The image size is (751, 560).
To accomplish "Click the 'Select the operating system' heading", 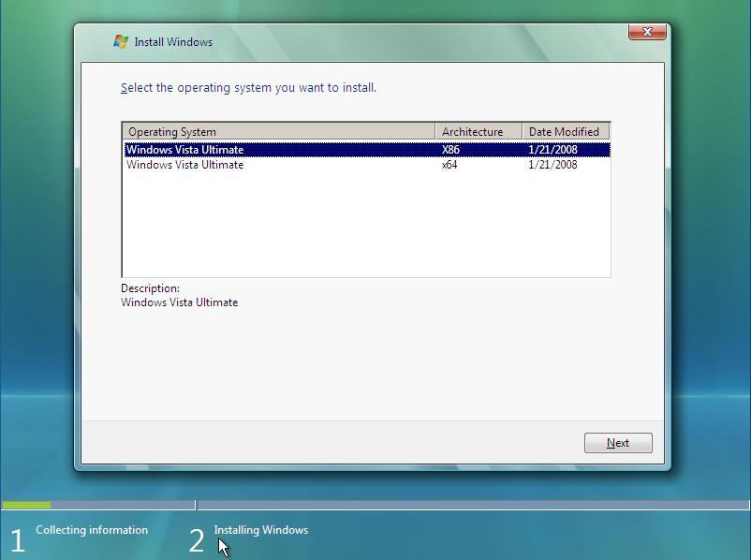I will click(248, 88).
